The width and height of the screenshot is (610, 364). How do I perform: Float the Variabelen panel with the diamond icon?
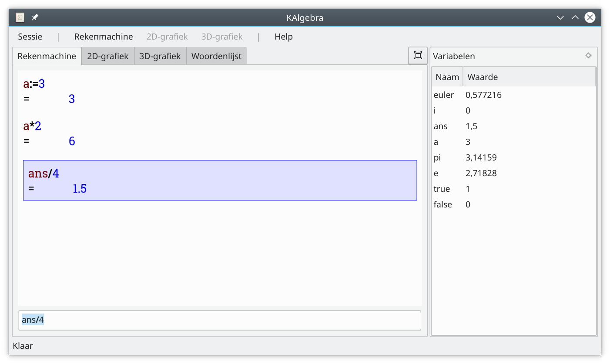(x=588, y=55)
